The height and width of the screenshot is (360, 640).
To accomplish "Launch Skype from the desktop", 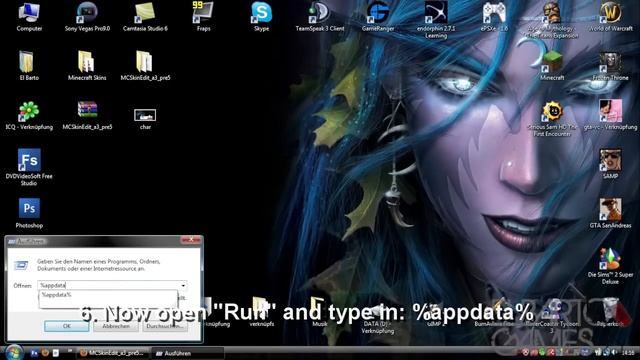I will pos(261,16).
